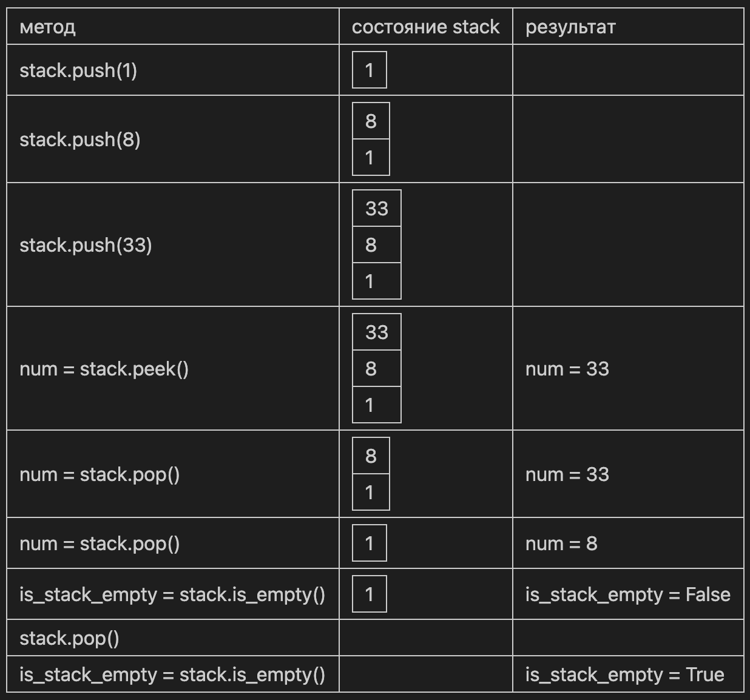
Task: Click the box 1 in first is_empty() row
Action: pyautogui.click(x=370, y=594)
